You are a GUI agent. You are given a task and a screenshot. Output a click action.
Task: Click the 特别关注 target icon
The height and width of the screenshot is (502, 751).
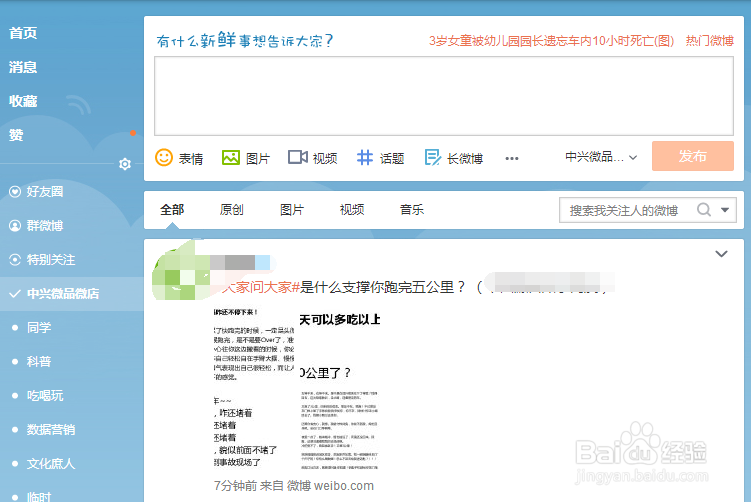point(15,260)
